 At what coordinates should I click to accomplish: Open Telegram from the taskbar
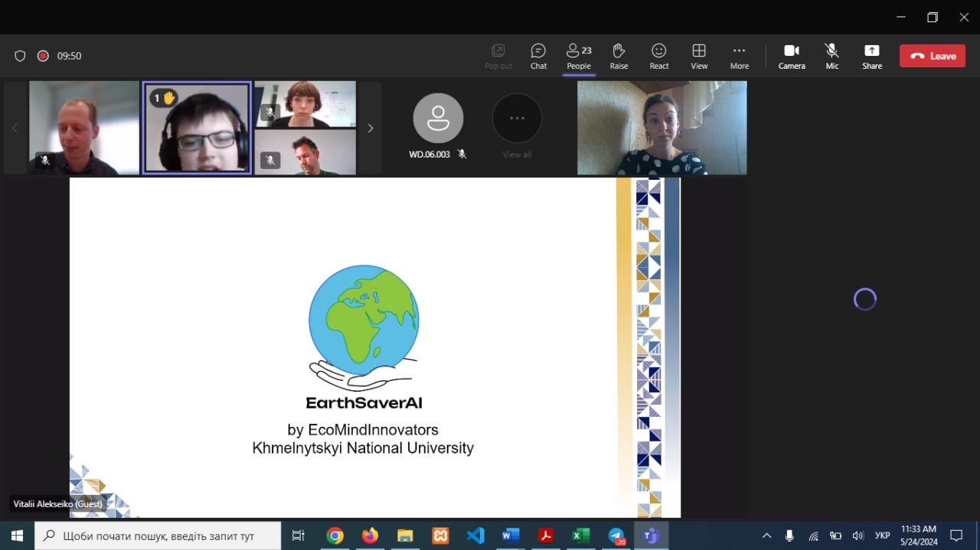point(616,535)
